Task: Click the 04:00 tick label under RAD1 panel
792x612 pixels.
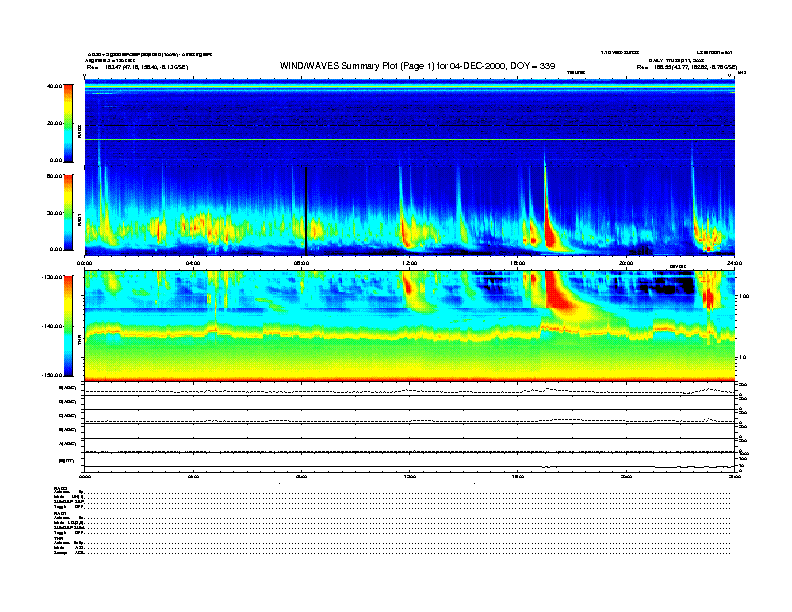Action: tap(193, 263)
